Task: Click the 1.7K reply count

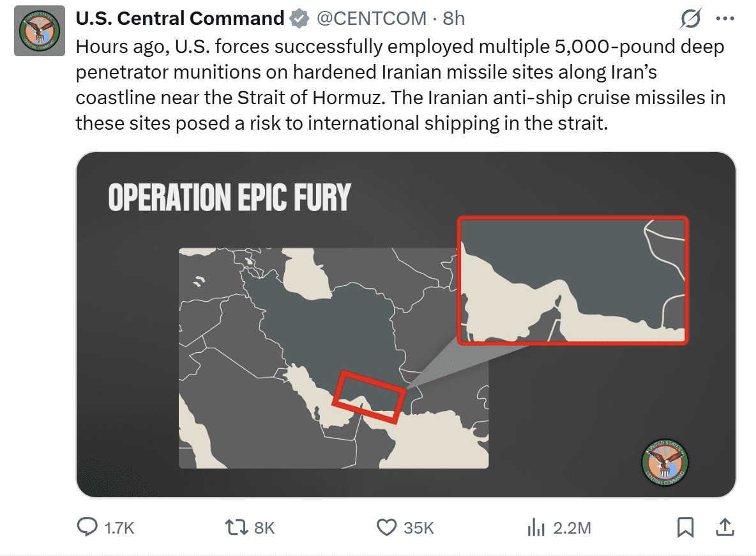Action: (x=119, y=528)
